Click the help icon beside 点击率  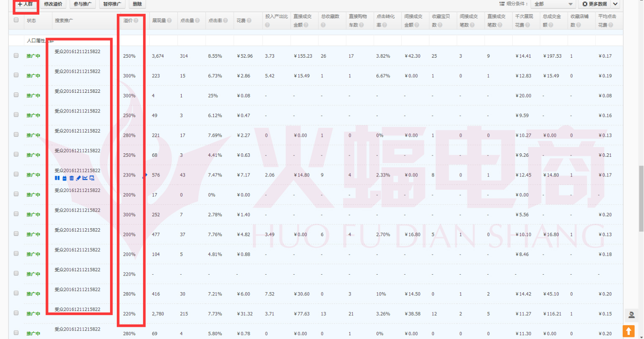tap(225, 20)
